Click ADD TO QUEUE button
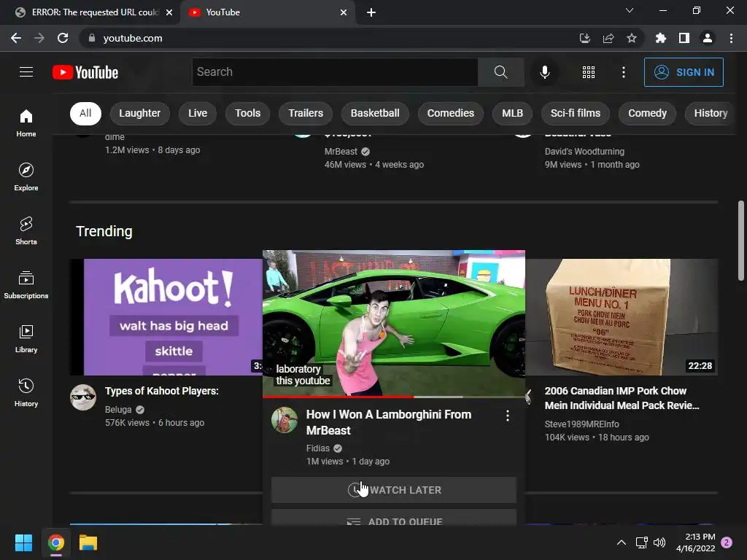The height and width of the screenshot is (560, 747). pos(393,518)
